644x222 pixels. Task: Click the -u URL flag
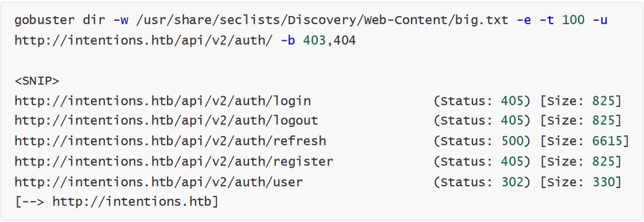pos(600,20)
